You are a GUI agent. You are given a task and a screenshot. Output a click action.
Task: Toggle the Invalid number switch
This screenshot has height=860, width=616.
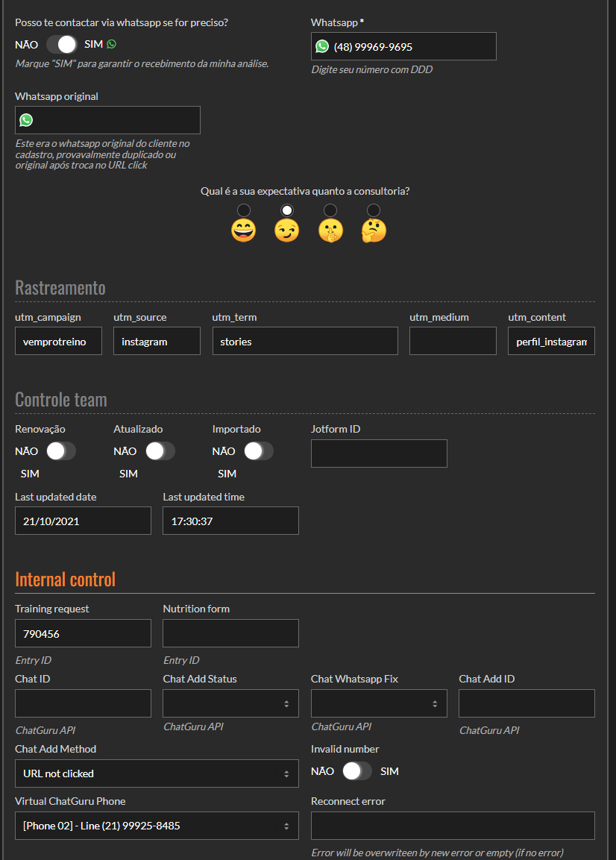click(357, 771)
